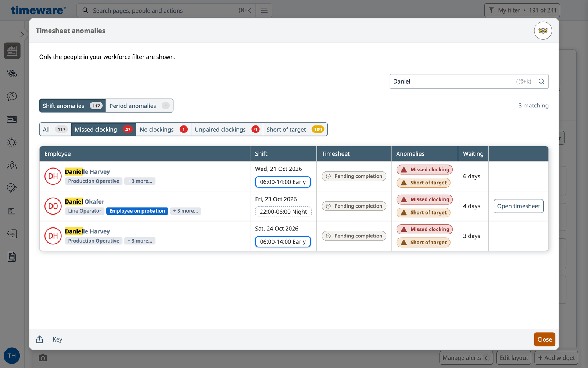Click the Key link
The height and width of the screenshot is (368, 588).
(57, 339)
